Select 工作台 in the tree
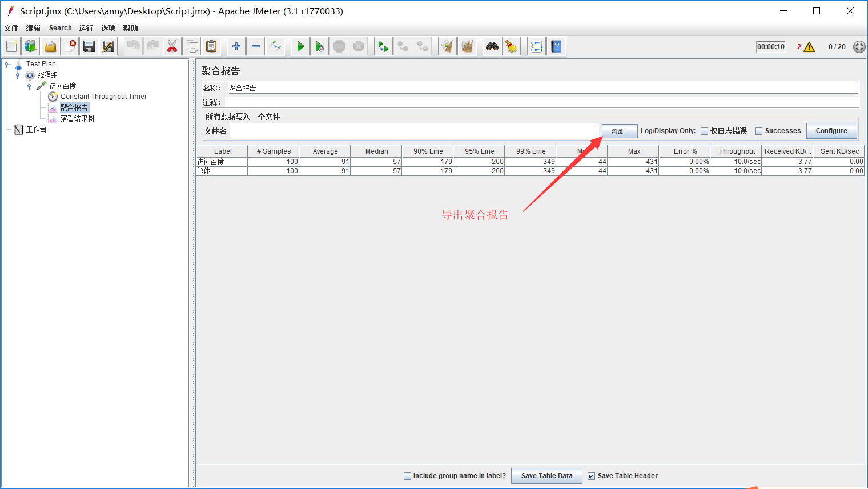The height and width of the screenshot is (489, 868). tap(36, 130)
